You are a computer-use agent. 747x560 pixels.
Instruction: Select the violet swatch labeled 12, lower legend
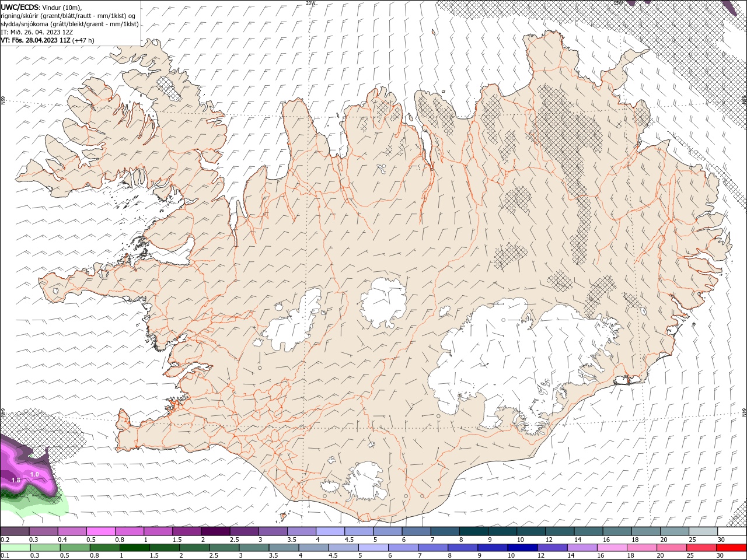click(x=551, y=548)
